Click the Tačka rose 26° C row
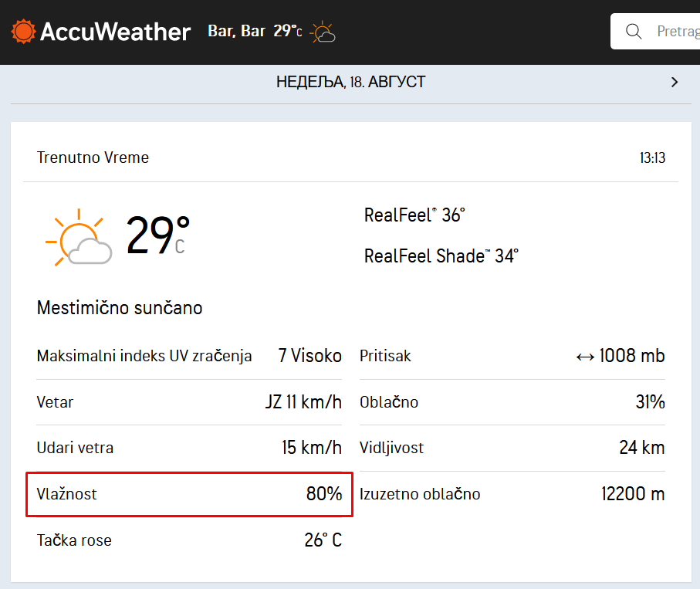The width and height of the screenshot is (700, 589). [x=189, y=540]
